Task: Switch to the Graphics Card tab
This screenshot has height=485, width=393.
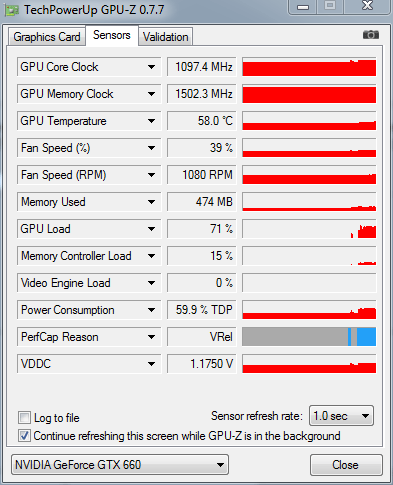Action: pos(47,37)
